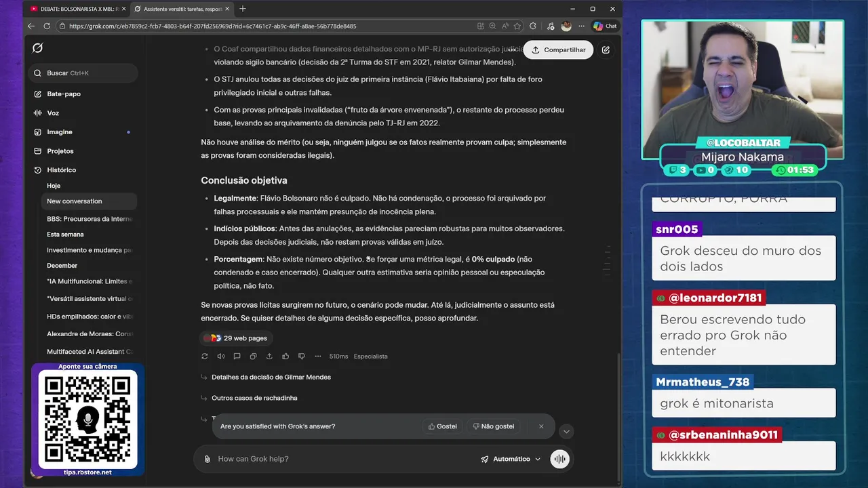This screenshot has height=488, width=868.
Task: Close the 'DEBATE: BOLSONARISTA X MBL' tab
Action: [x=123, y=9]
